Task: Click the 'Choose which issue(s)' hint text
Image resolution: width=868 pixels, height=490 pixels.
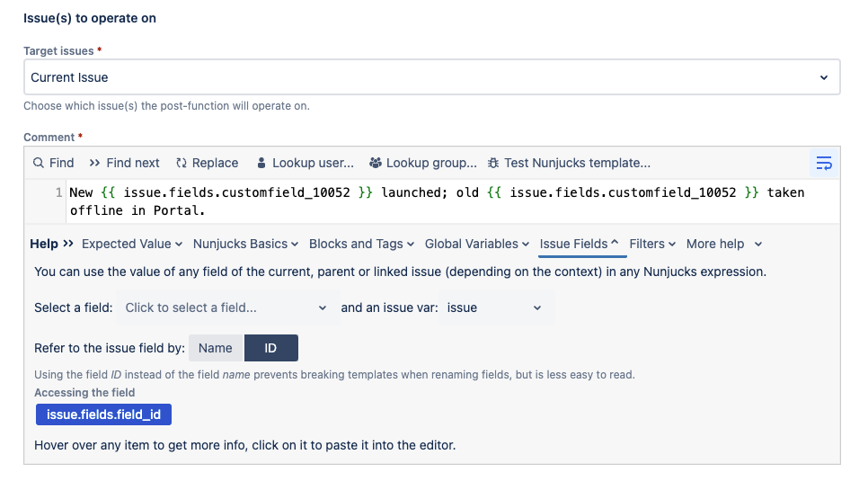Action: (x=166, y=106)
